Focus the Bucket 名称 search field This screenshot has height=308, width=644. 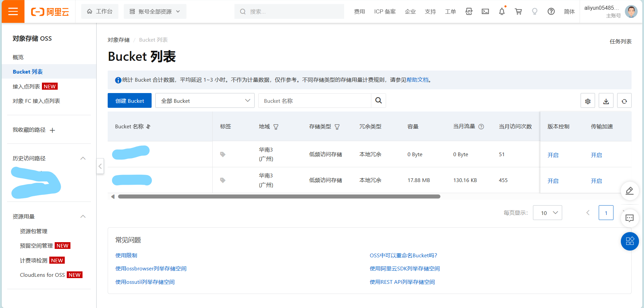tap(315, 101)
